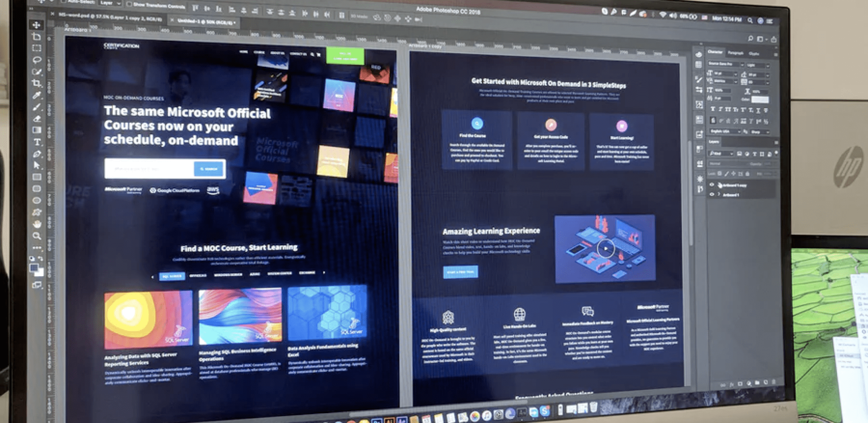Select the Eyedropper tool
868x423 pixels.
click(x=37, y=95)
